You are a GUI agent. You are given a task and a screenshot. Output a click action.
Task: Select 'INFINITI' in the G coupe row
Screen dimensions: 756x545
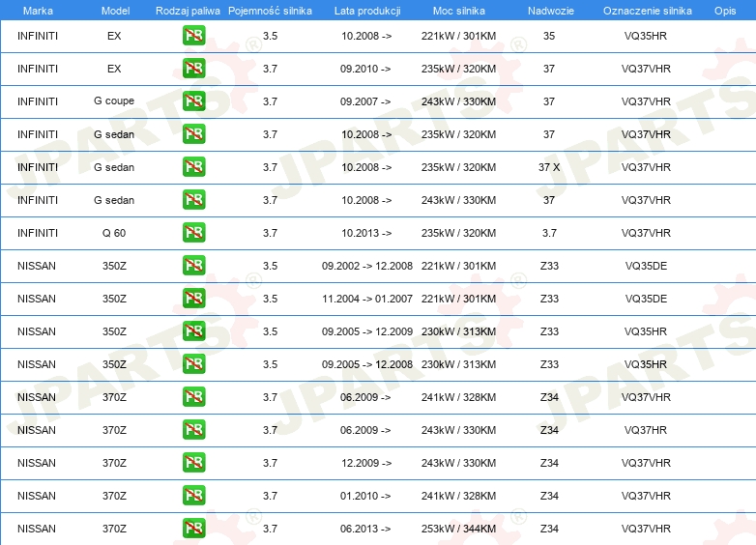point(38,101)
